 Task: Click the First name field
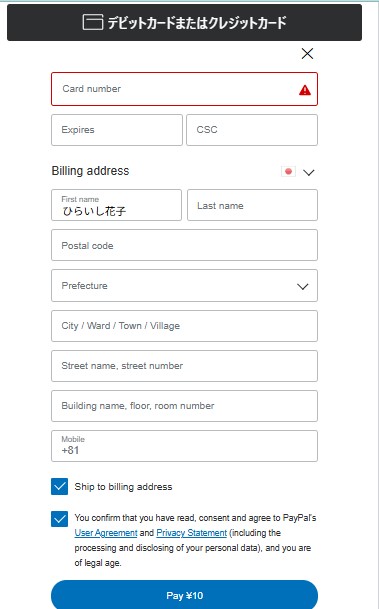click(x=116, y=205)
